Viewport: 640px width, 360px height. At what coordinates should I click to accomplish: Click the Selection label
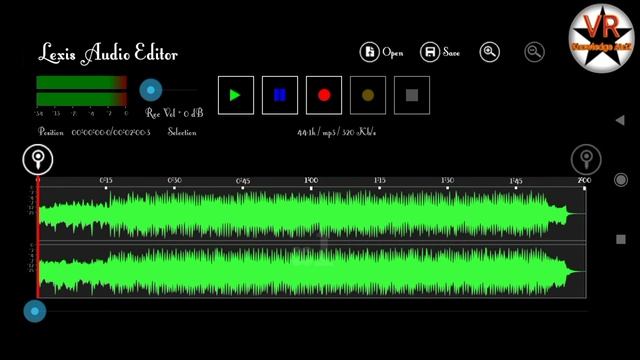coord(182,132)
